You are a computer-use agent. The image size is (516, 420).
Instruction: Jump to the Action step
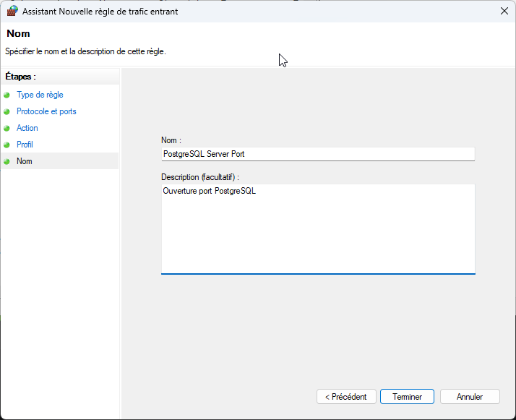27,128
